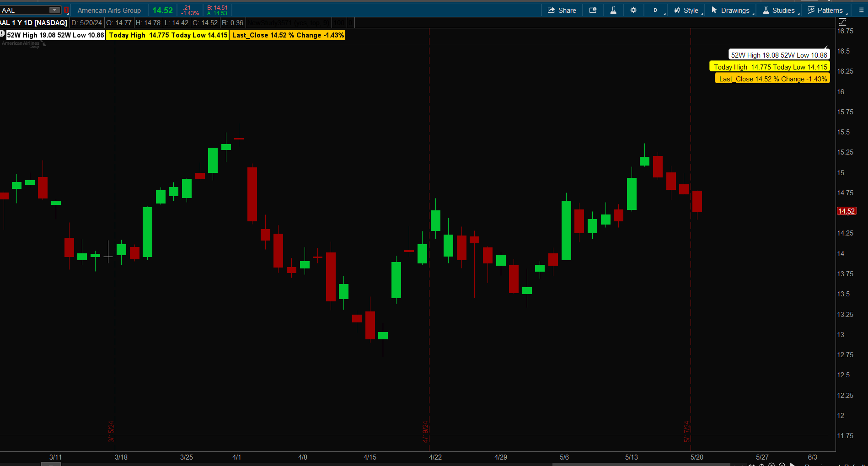Click the orange Last_Close label at top-right
The width and height of the screenshot is (868, 466).
[772, 79]
